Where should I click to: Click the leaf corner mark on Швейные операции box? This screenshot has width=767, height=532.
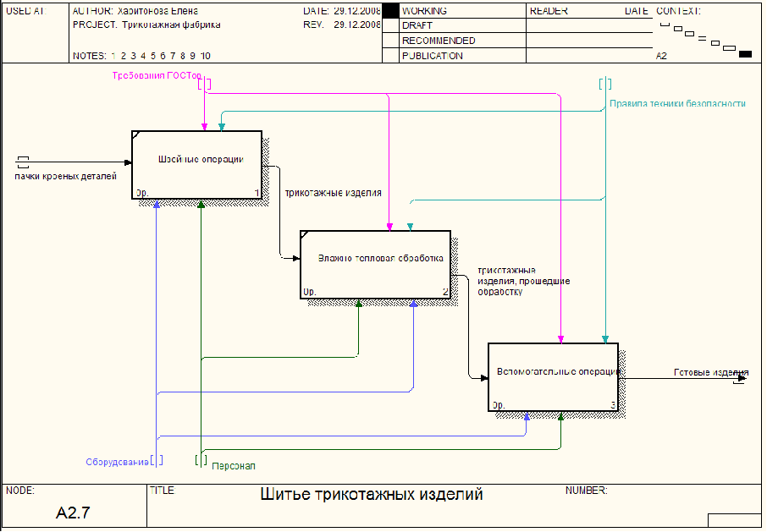(x=135, y=134)
